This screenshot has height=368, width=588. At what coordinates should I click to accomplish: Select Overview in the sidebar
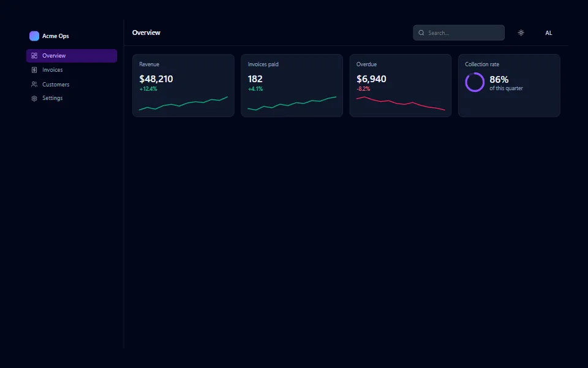(72, 56)
